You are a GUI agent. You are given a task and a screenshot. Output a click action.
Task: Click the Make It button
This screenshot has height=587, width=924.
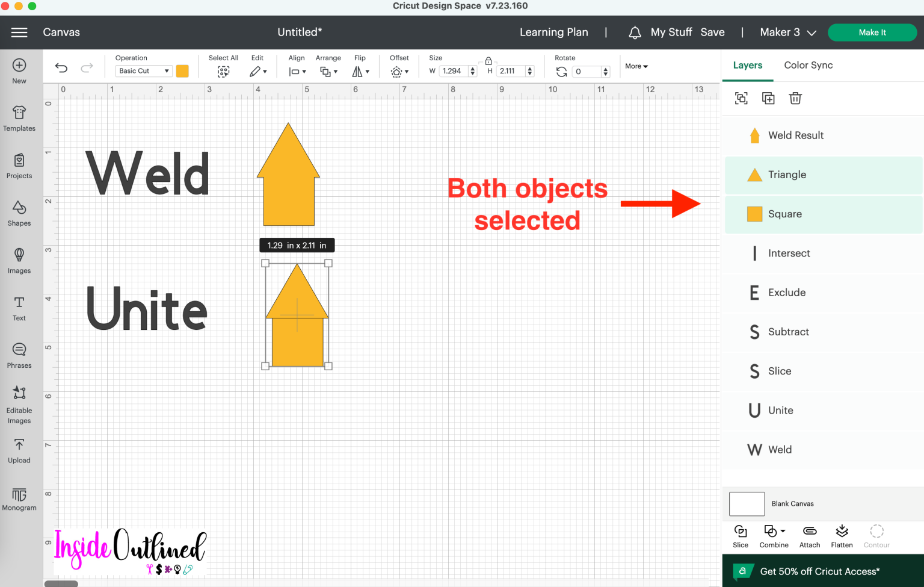(x=872, y=32)
